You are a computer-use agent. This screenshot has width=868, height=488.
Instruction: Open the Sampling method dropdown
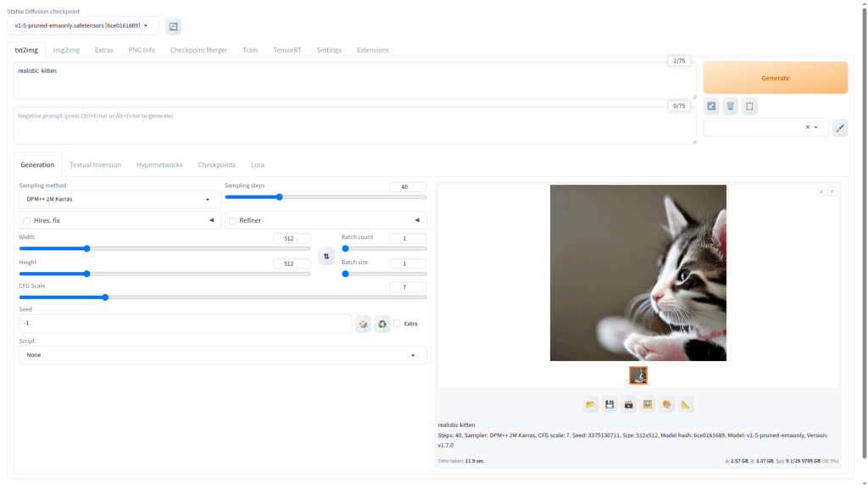(120, 199)
